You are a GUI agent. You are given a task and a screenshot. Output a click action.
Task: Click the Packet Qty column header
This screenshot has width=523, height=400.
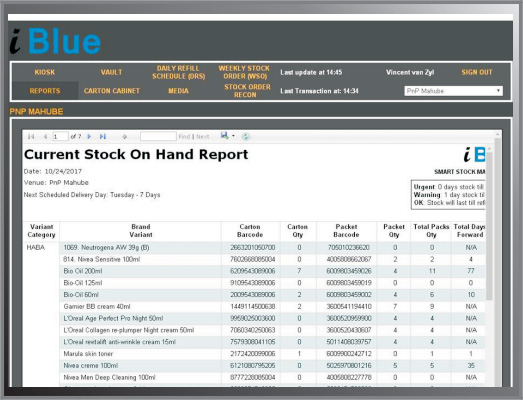pyautogui.click(x=394, y=231)
